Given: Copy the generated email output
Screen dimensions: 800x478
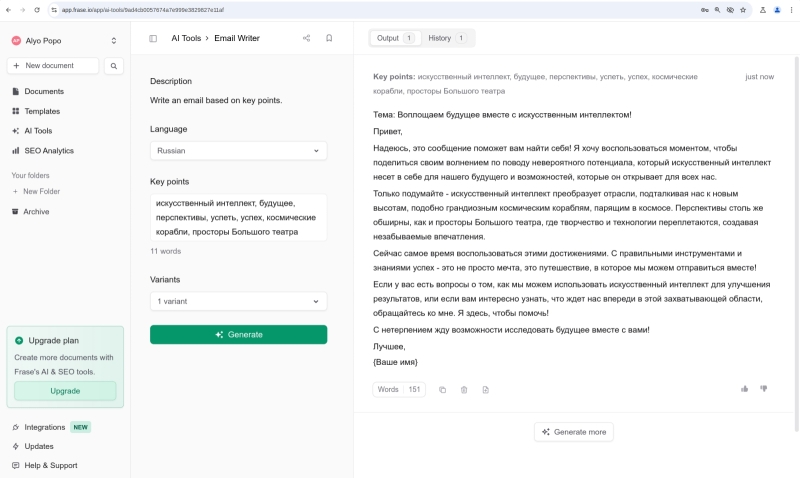Looking at the screenshot, I should click(443, 389).
